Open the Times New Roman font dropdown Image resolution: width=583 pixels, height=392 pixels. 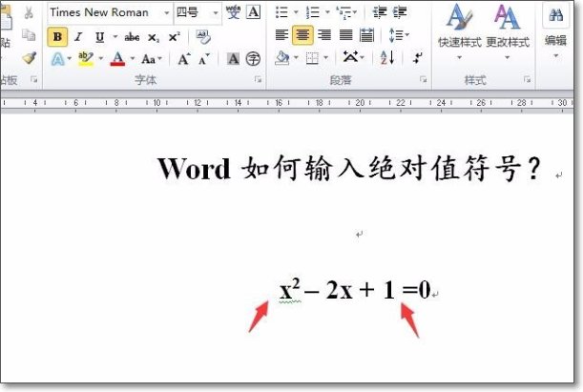click(167, 12)
